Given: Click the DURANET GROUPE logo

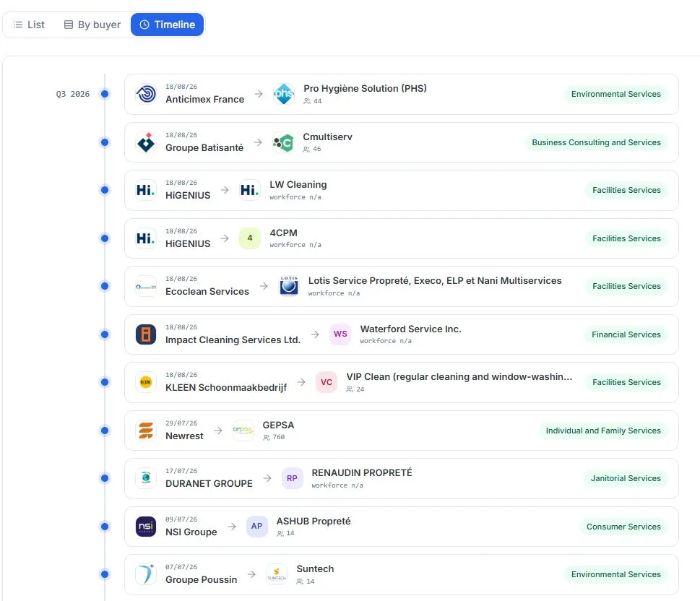Looking at the screenshot, I should (146, 478).
